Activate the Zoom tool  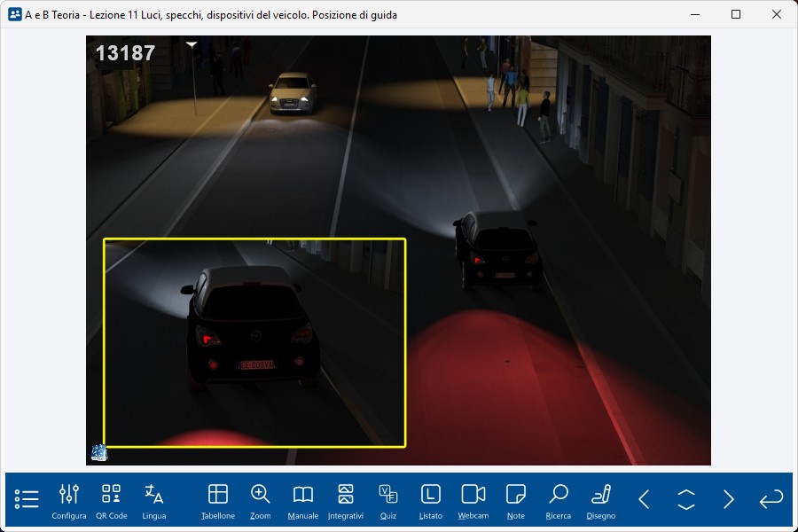point(261,501)
